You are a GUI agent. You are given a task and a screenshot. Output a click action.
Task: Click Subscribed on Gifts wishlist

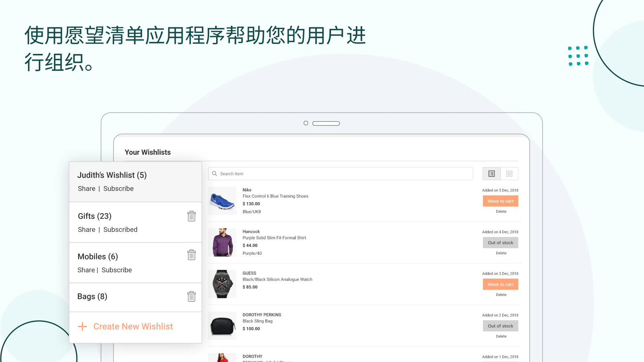120,230
